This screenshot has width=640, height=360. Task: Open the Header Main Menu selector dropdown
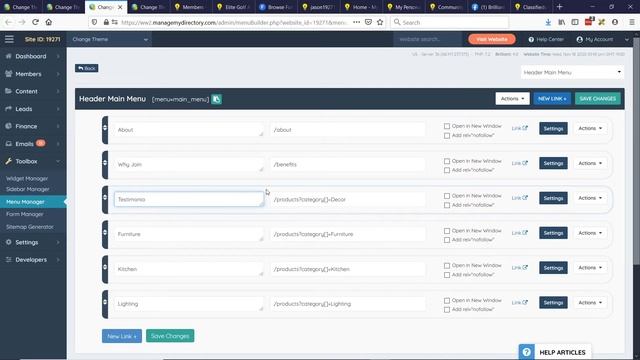[x=572, y=72]
